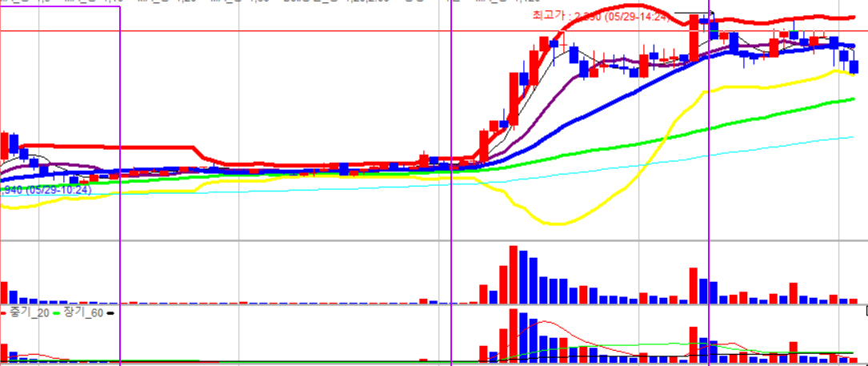
Task: Click the 최고가 high-price label
Action: pos(601,17)
